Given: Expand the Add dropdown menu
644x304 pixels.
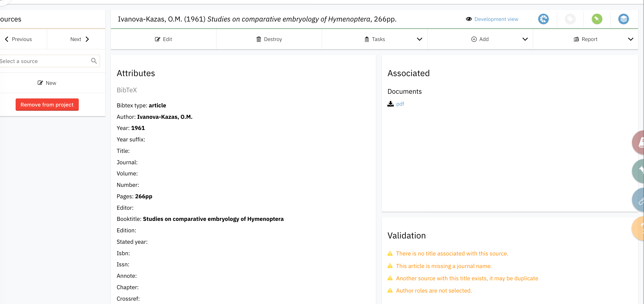Looking at the screenshot, I should (x=525, y=39).
